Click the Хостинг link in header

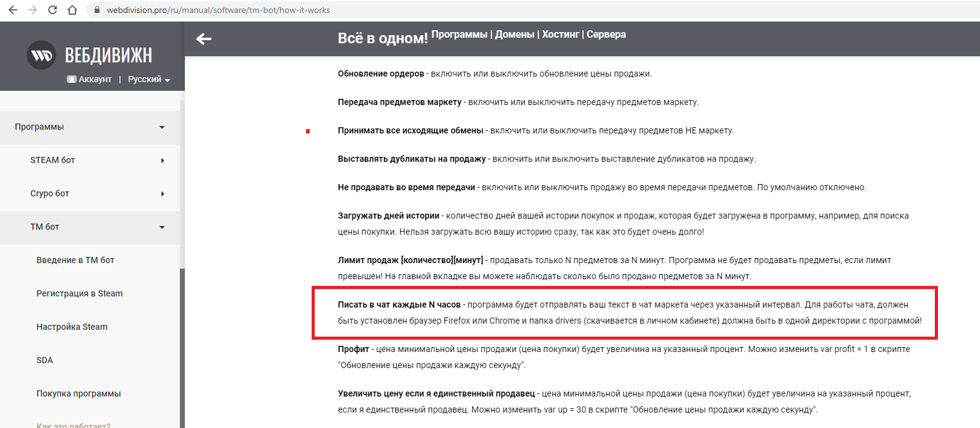pyautogui.click(x=560, y=35)
